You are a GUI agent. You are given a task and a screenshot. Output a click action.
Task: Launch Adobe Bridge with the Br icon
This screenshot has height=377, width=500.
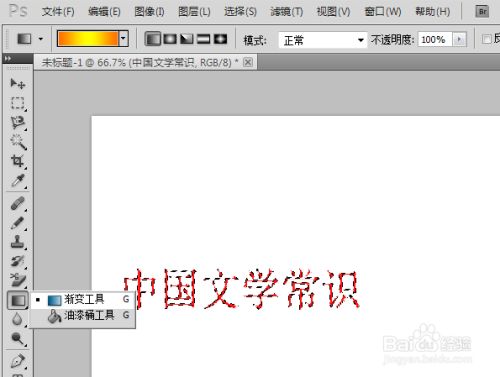pyautogui.click(x=482, y=12)
